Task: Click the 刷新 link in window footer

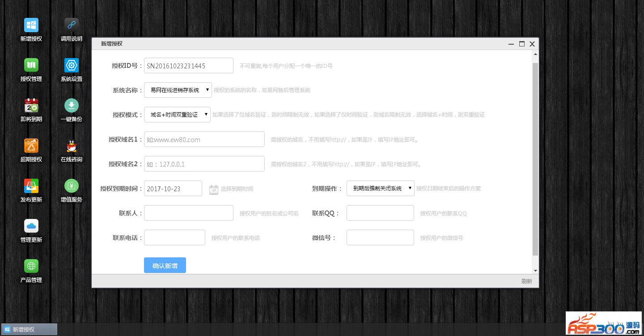Action: (x=527, y=281)
